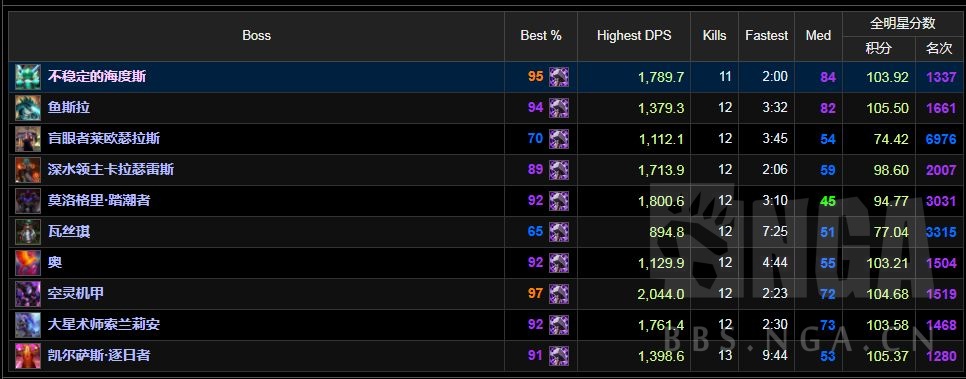
Task: Open the 不稳定的海度斯 boss link
Action: 97,77
